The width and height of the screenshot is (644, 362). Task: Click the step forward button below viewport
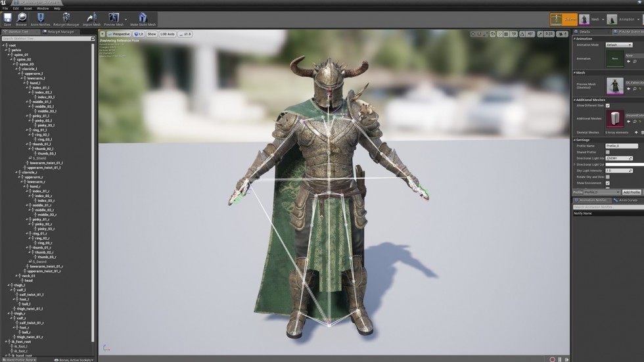point(566,359)
